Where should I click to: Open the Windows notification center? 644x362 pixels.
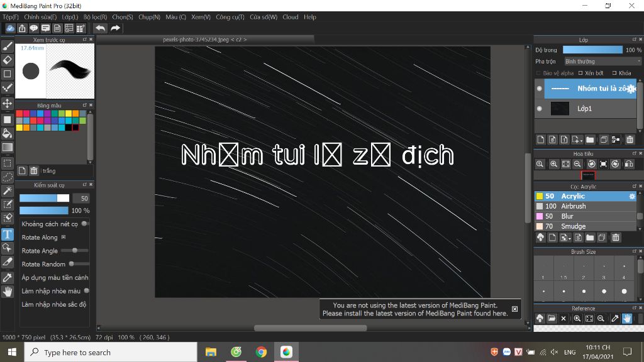click(627, 352)
